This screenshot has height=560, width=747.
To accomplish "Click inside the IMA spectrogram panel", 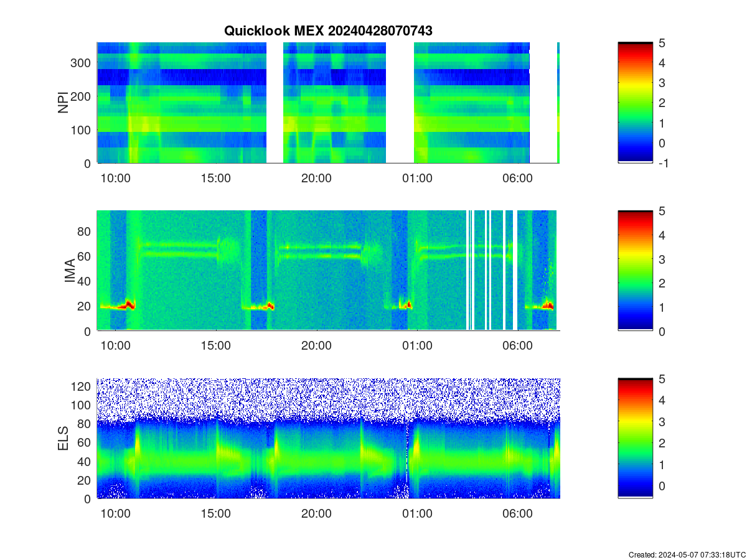I will [x=328, y=271].
